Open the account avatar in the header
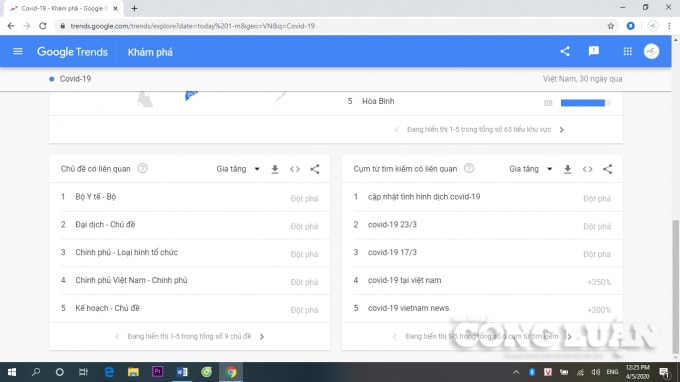 (651, 52)
